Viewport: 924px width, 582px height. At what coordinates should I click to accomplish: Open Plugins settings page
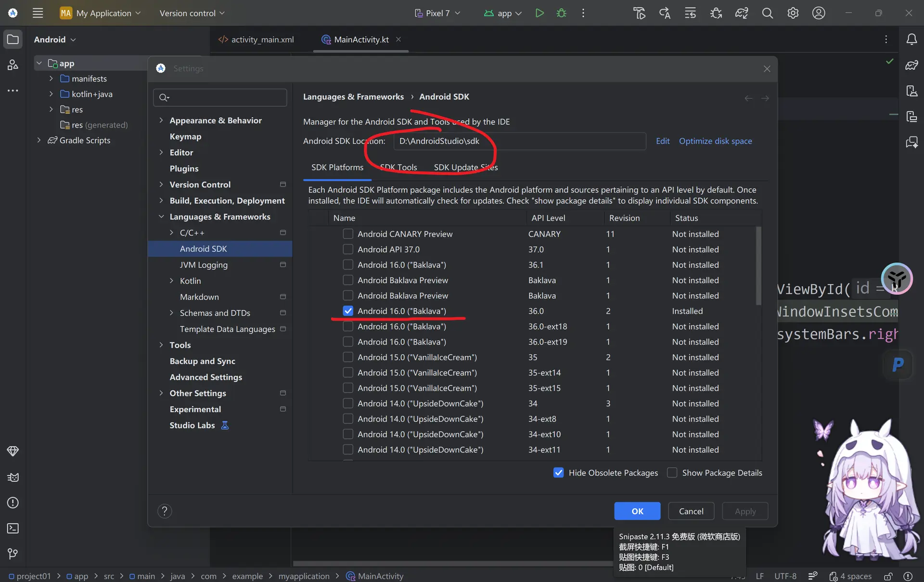click(184, 168)
